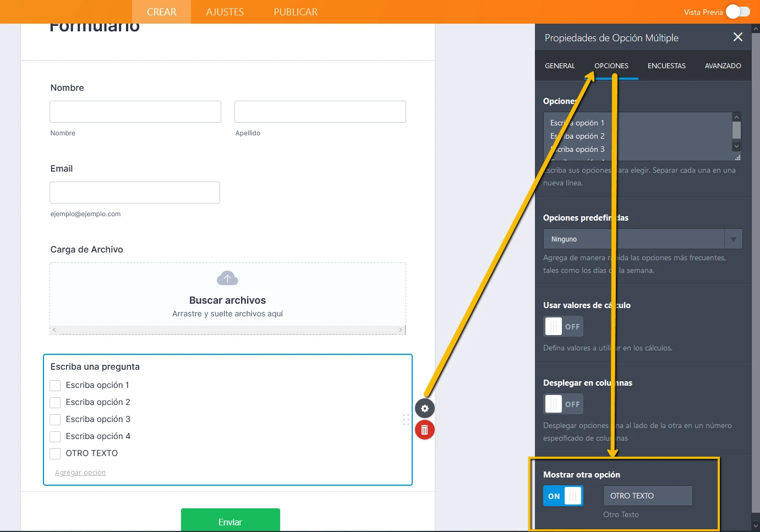Click the OTRO TEXTO text field
The image size is (760, 532).
(x=647, y=496)
